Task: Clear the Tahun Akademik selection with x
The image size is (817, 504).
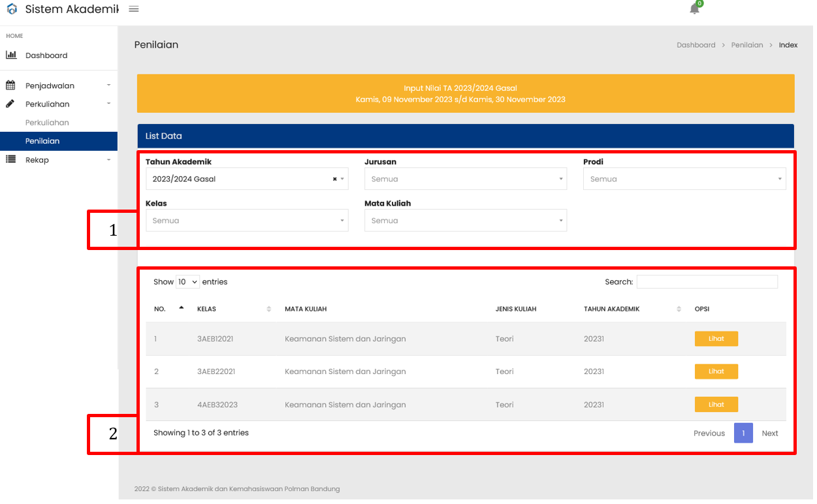Action: coord(334,179)
